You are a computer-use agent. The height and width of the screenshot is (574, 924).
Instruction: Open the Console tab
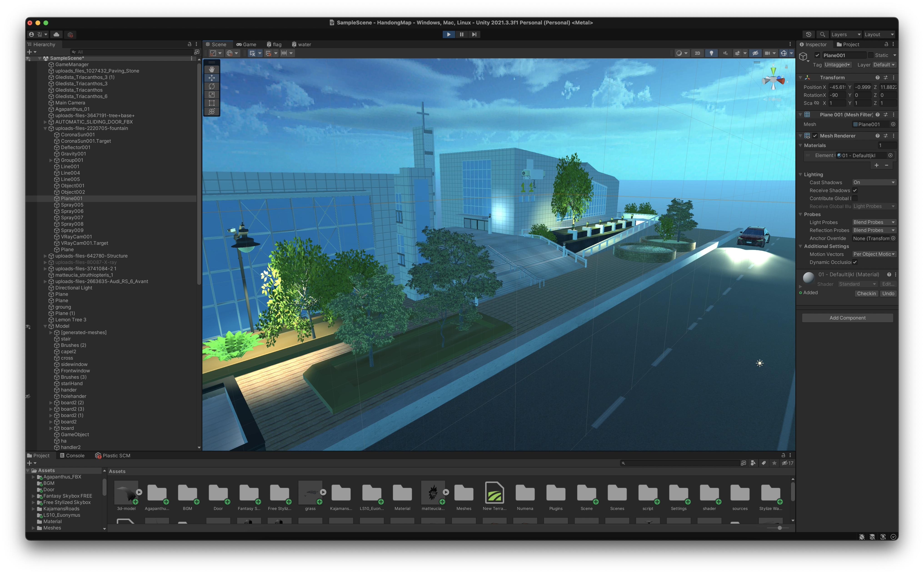[72, 455]
